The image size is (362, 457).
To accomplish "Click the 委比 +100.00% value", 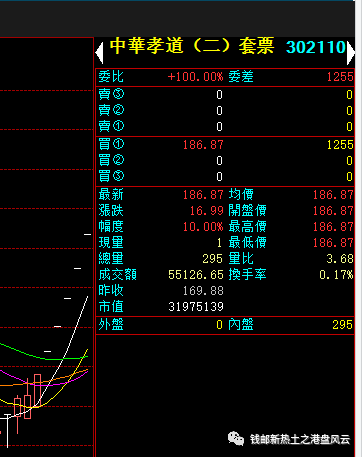I will pyautogui.click(x=195, y=77).
